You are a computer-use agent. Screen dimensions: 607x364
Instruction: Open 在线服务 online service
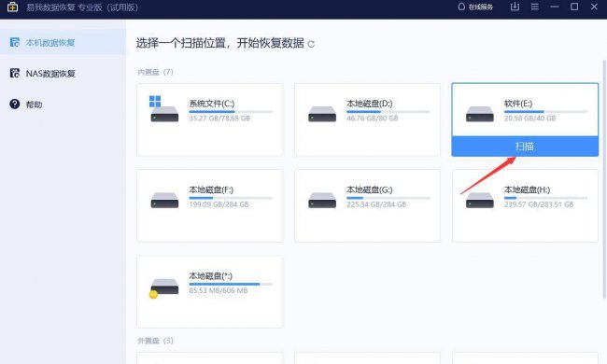coord(475,7)
